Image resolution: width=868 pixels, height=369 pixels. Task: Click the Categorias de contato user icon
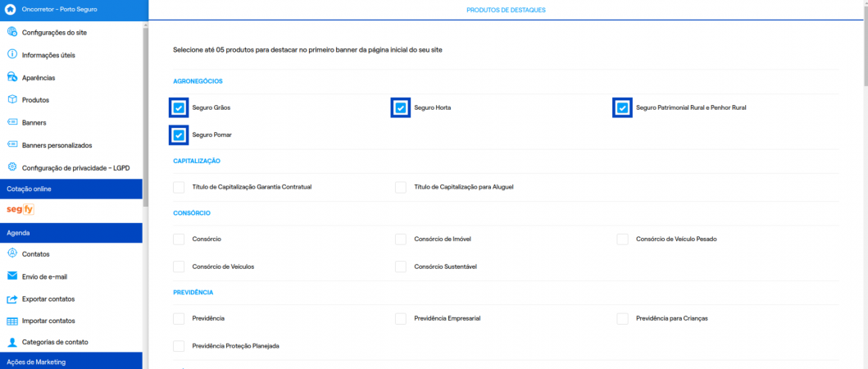pos(12,342)
